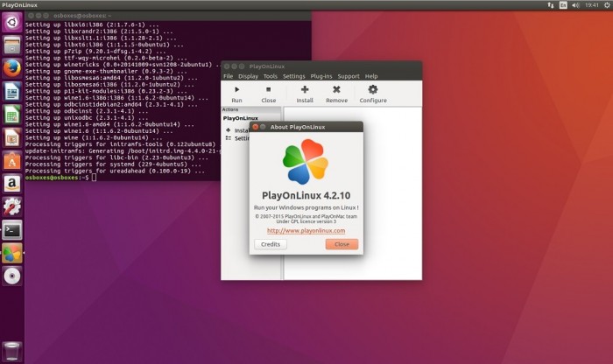The height and width of the screenshot is (364, 613).
Task: Click the Credits button in About dialog
Action: coord(271,244)
